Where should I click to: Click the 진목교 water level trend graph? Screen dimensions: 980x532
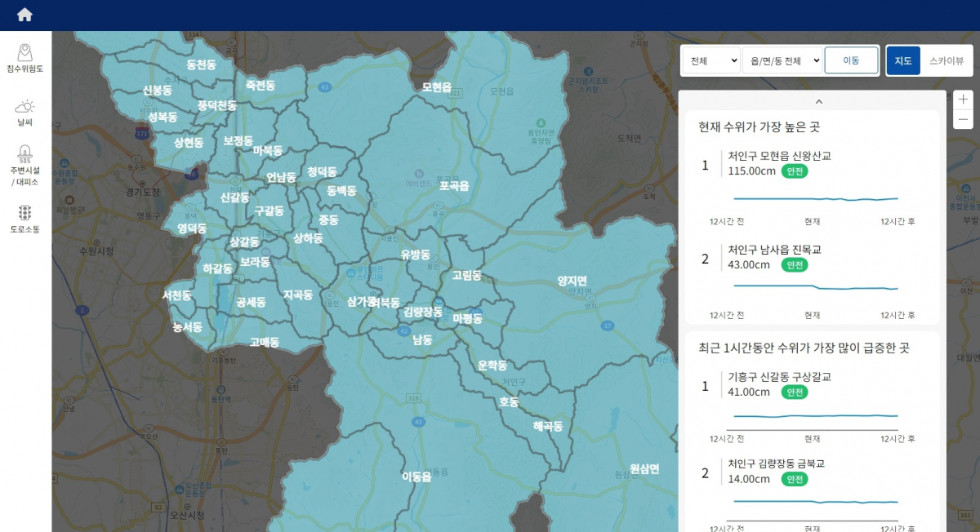click(x=816, y=288)
